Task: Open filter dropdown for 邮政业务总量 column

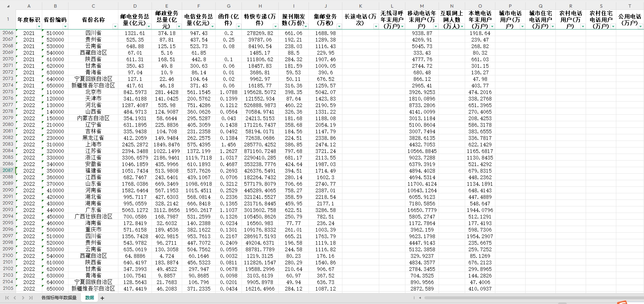Action: point(179,26)
